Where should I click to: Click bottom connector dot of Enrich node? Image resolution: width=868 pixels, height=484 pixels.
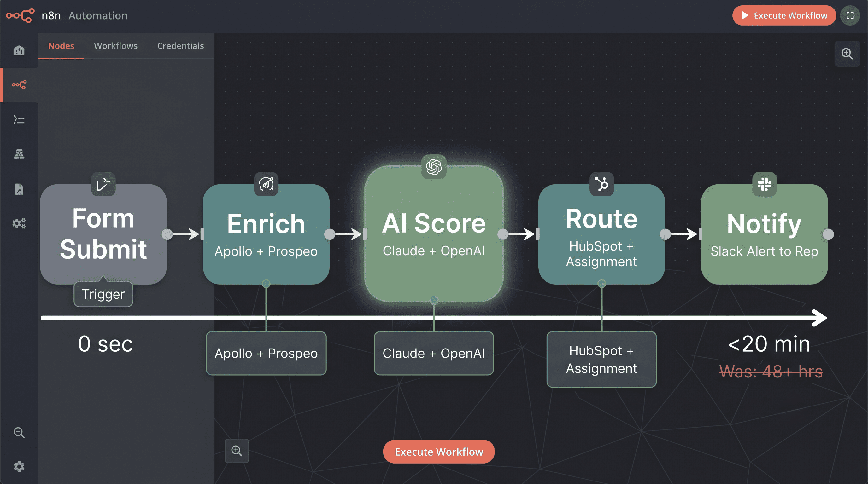click(266, 284)
